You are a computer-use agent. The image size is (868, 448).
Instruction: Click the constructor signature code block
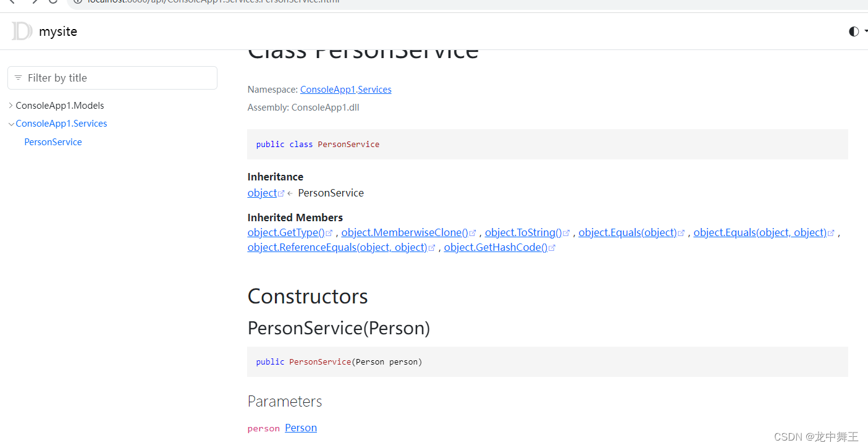(547, 361)
